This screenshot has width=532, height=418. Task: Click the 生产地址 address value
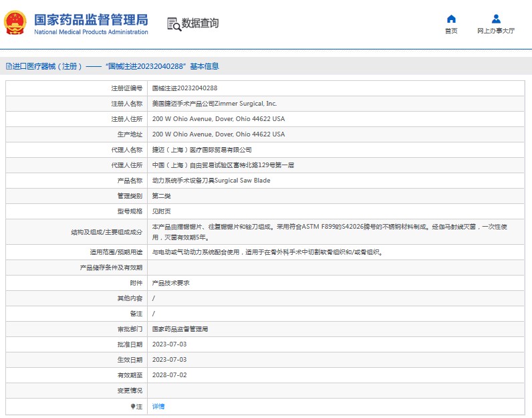(219, 134)
